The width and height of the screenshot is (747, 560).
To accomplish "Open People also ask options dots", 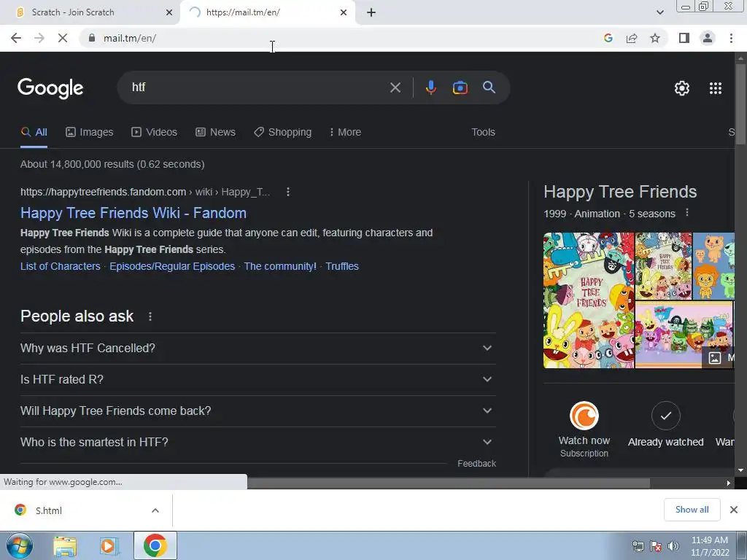I will pos(150,316).
